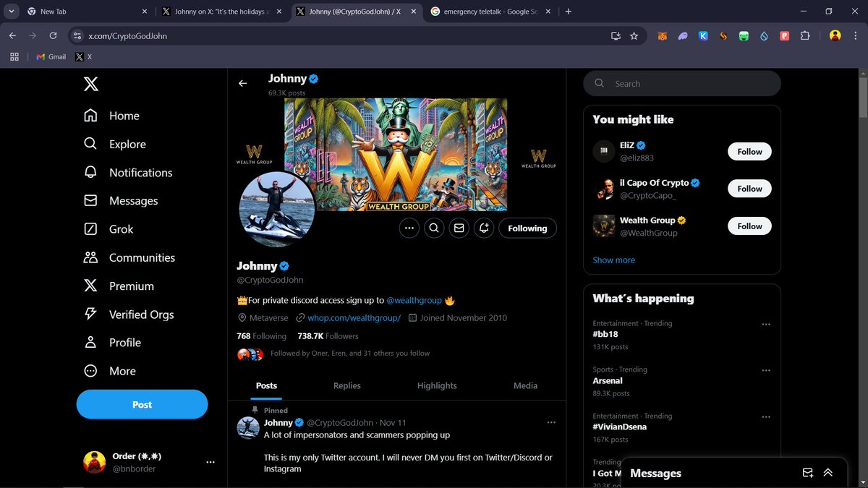Open Explore in the sidebar

click(114, 144)
